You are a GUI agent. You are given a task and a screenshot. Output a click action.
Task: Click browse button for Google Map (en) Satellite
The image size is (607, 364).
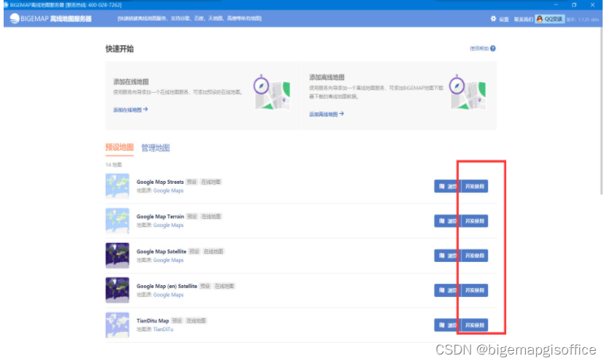click(x=448, y=290)
